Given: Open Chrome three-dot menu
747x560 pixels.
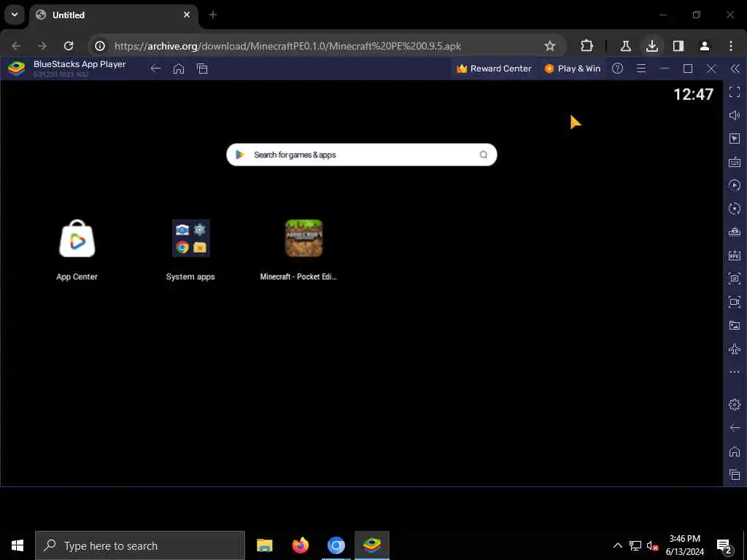Looking at the screenshot, I should [x=731, y=46].
